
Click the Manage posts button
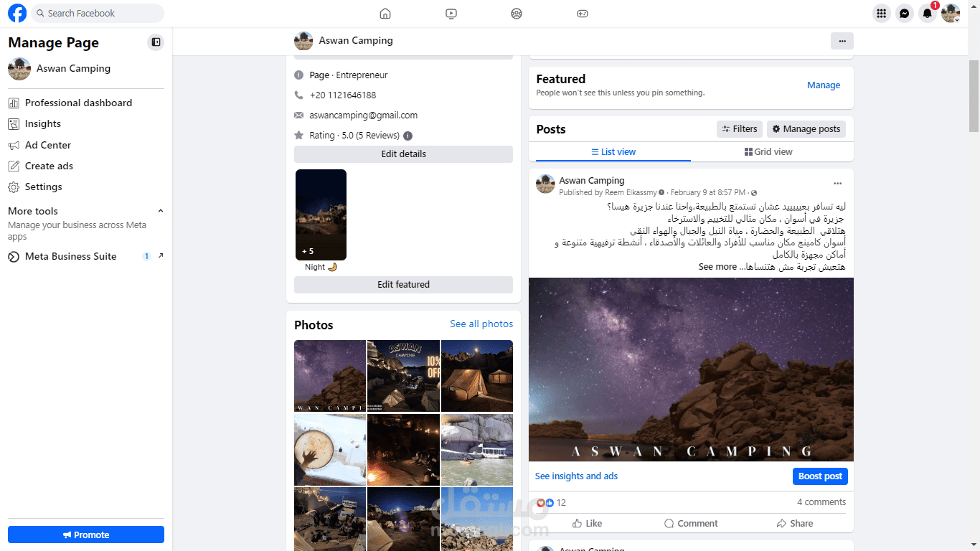tap(806, 129)
